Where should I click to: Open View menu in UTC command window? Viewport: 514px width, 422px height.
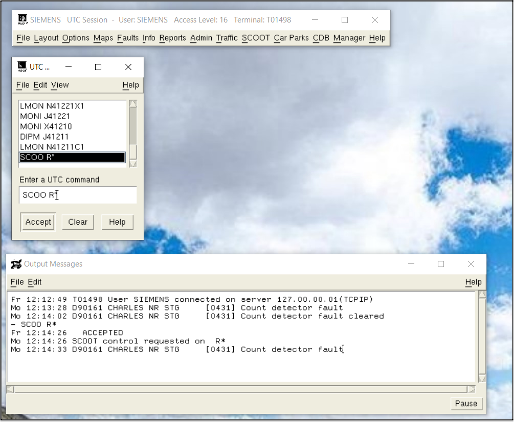[60, 85]
